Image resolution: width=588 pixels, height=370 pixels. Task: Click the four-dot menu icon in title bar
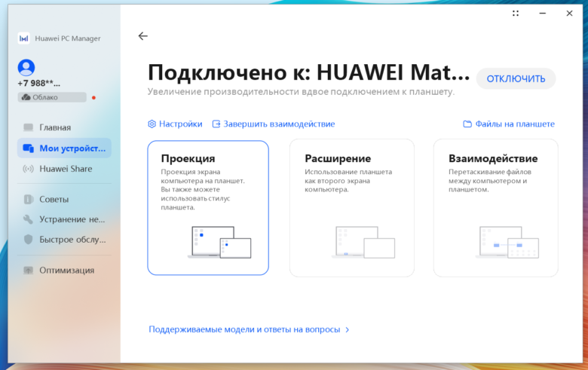(516, 13)
